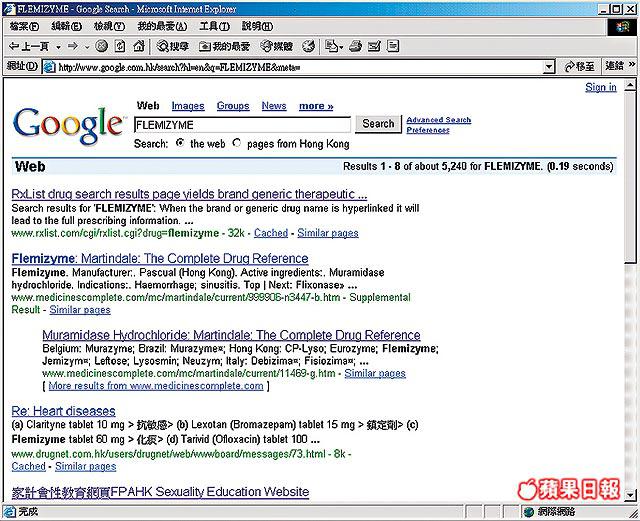
Task: Click the vertical scrollbar thumb
Action: [630, 177]
